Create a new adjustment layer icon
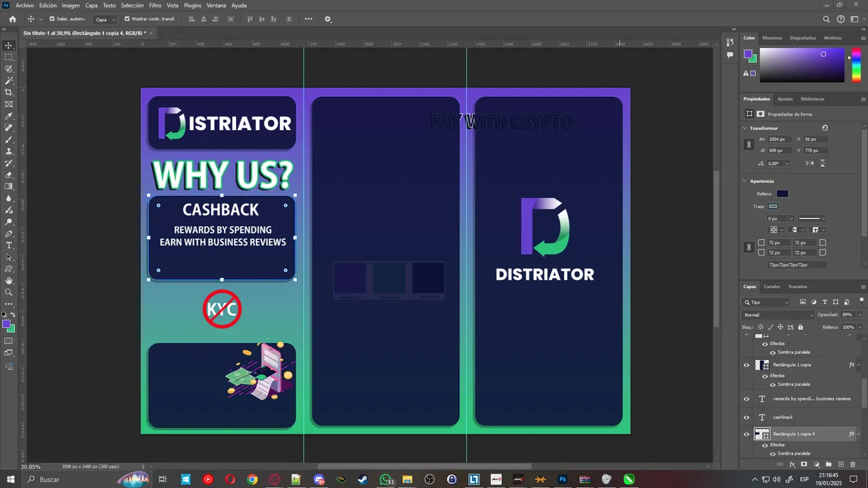 click(816, 464)
